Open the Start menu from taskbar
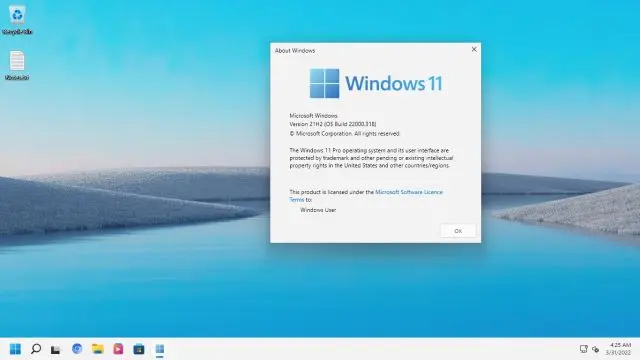The height and width of the screenshot is (360, 640). (x=15, y=349)
